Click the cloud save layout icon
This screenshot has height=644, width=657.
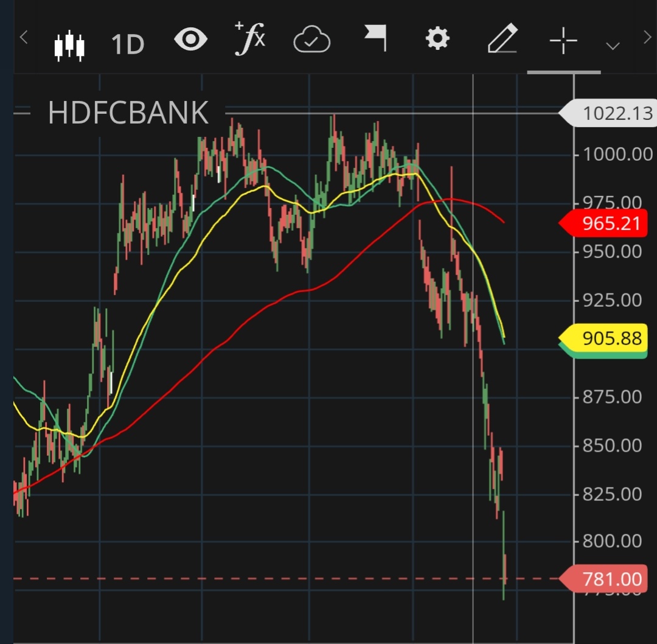point(312,40)
